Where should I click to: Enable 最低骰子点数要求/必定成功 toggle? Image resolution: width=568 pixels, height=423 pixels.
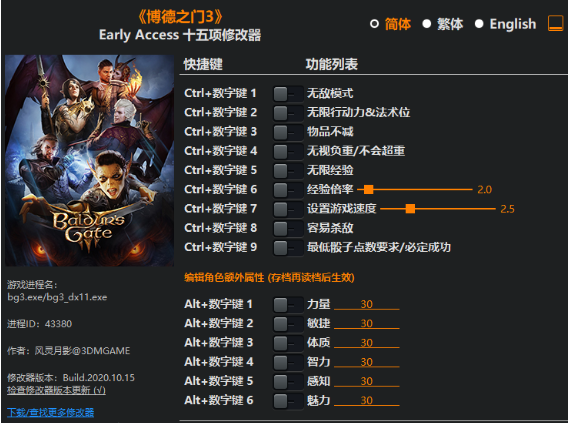288,248
